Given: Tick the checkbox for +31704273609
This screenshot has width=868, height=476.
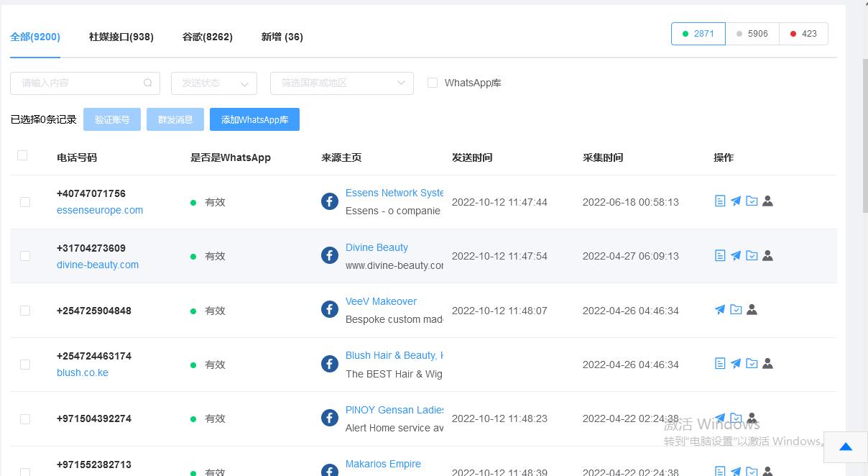Looking at the screenshot, I should tap(25, 256).
